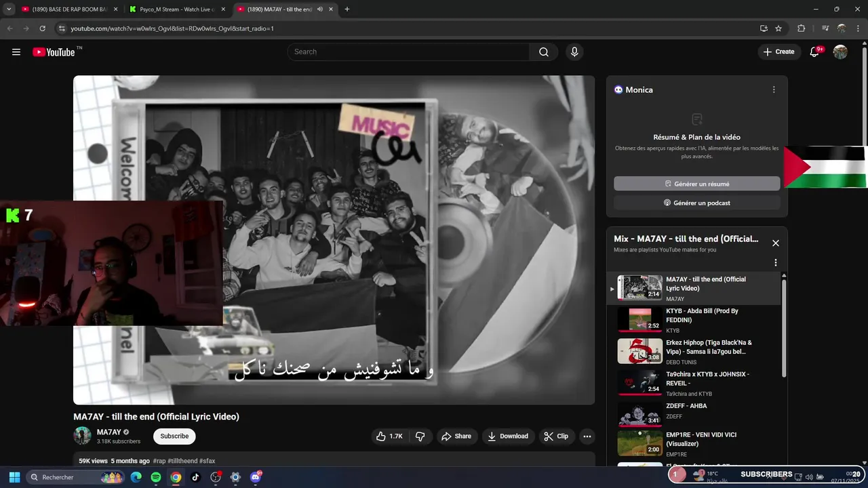Viewport: 868px width, 488px height.
Task: Open system volume icon in tray
Action: 809,477
